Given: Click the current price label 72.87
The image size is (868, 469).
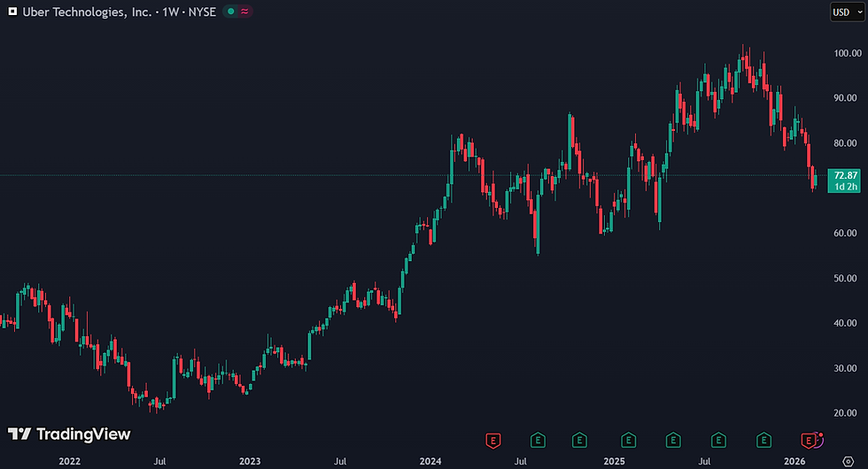Looking at the screenshot, I should [x=845, y=175].
